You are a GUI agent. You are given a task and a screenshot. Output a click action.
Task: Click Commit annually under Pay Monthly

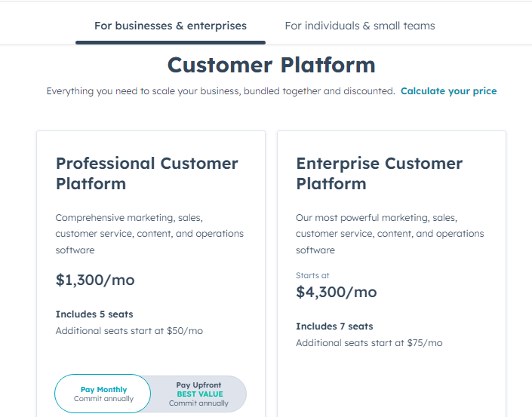pos(104,399)
